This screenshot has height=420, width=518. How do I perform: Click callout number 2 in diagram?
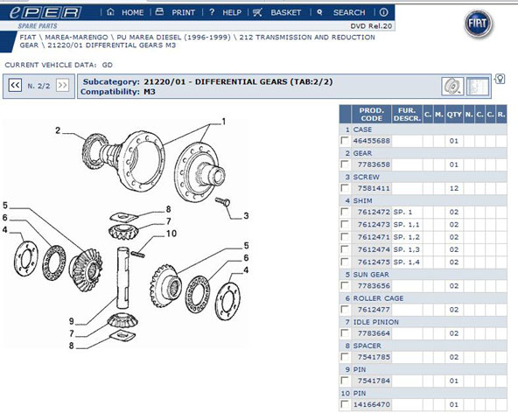coord(58,130)
